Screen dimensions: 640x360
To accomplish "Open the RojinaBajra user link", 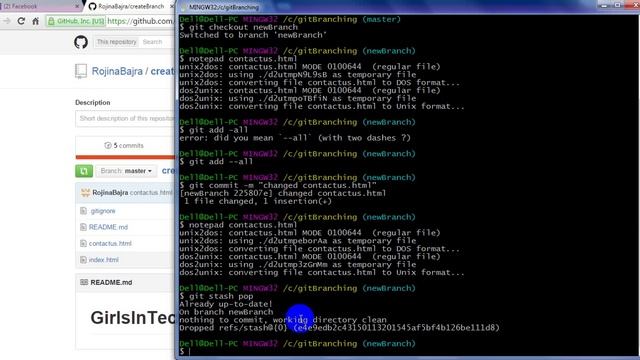I will click(117, 71).
